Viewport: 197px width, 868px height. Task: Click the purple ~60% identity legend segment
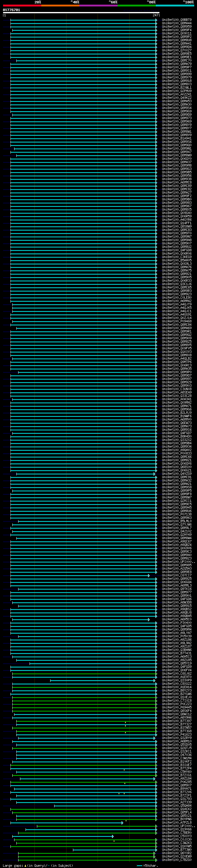click(99, 6)
